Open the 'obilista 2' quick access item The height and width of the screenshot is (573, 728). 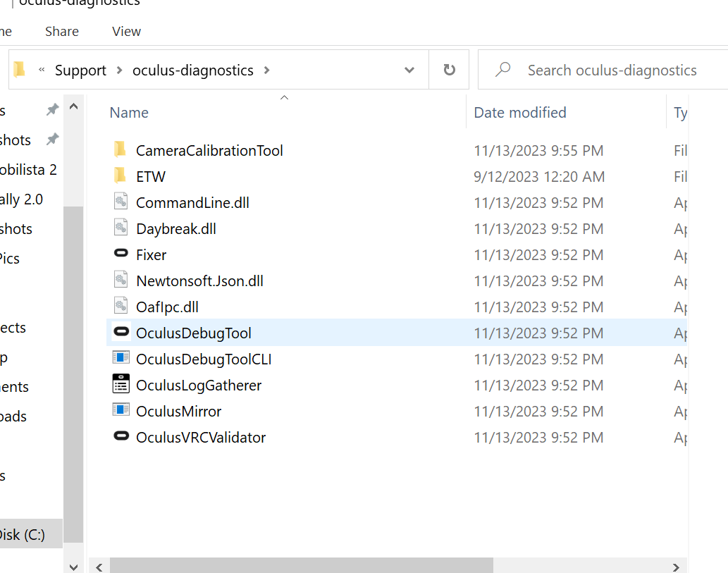28,170
